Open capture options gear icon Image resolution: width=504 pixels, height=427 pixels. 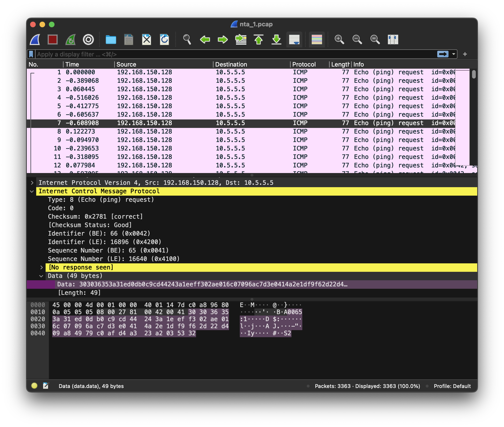tap(88, 40)
